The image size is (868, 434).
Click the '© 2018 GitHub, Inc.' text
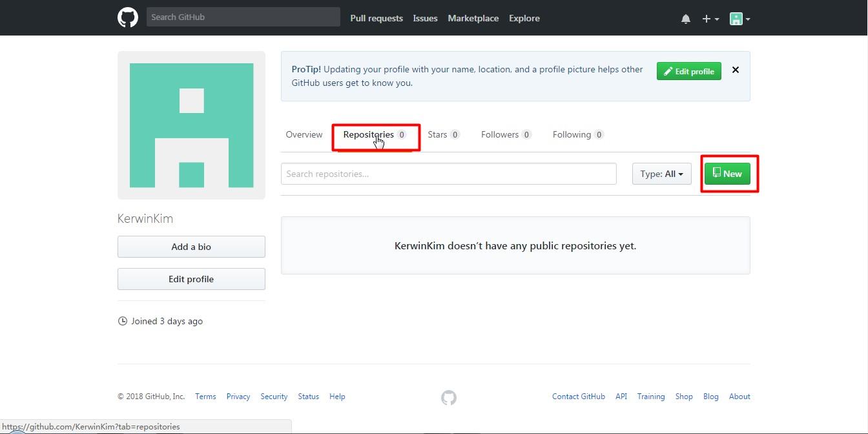pyautogui.click(x=151, y=397)
